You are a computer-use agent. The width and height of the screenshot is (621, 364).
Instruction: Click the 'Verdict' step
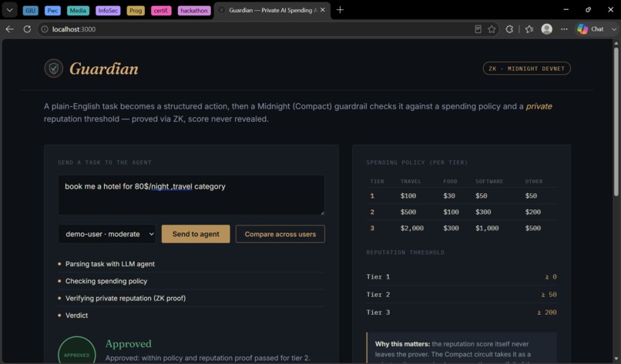[76, 316]
